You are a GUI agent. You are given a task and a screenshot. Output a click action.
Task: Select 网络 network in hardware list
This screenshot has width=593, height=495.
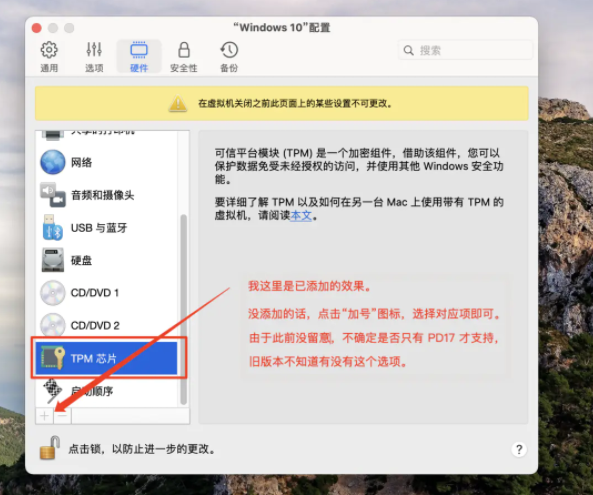click(x=106, y=163)
